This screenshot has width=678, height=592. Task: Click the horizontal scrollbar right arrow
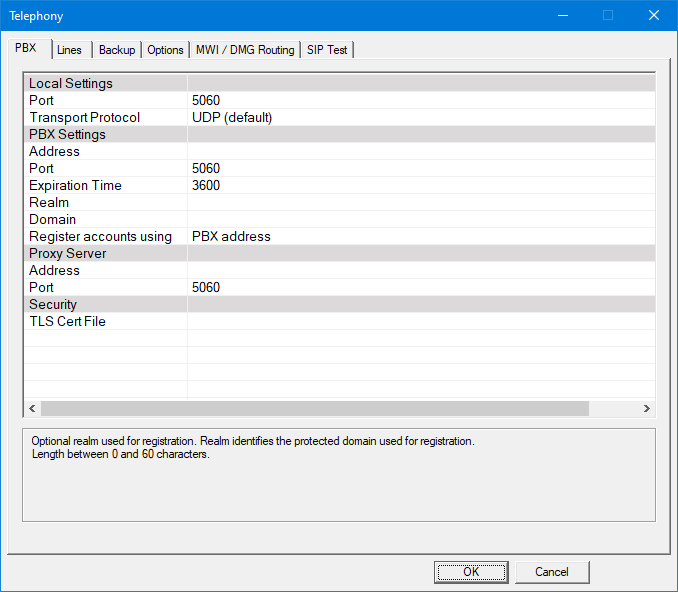coord(647,408)
